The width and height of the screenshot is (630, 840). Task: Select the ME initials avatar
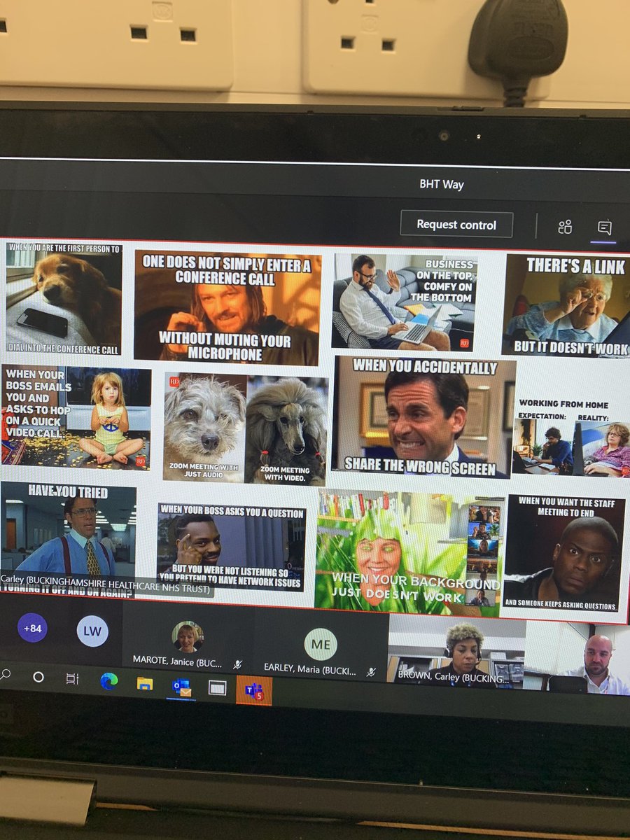click(x=321, y=644)
